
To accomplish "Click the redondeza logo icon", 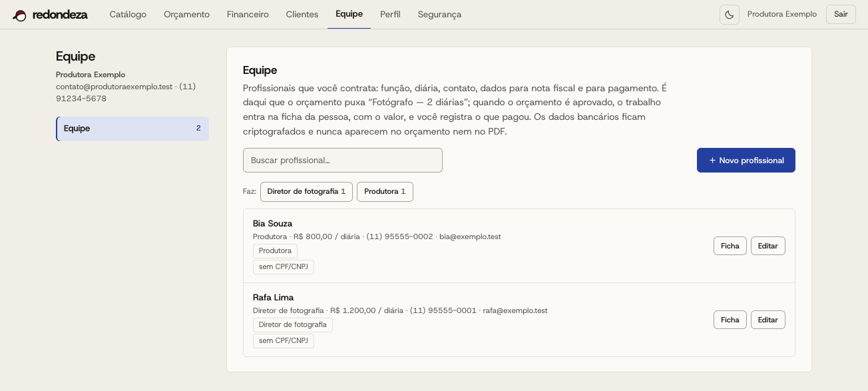I will 20,15.
